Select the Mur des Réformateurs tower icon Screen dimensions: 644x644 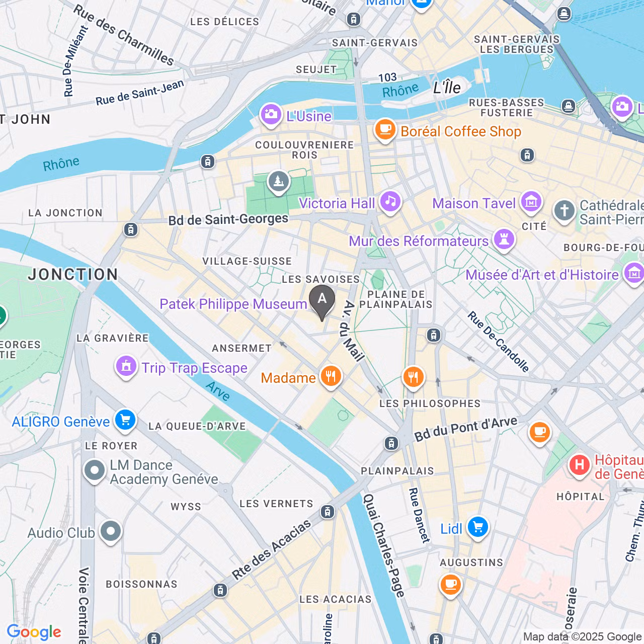504,239
